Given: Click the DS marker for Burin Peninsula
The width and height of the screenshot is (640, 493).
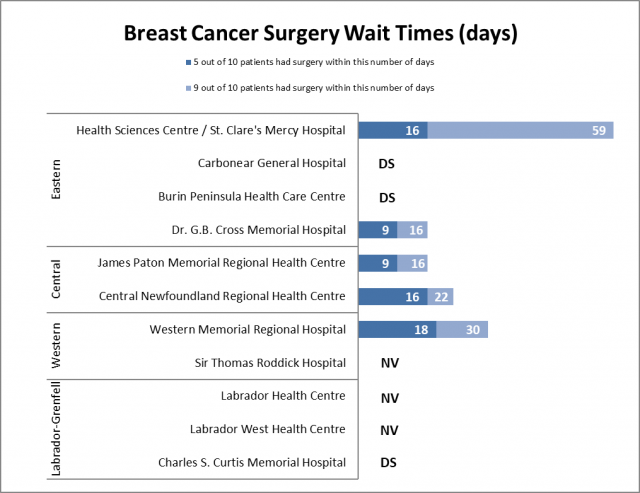Looking at the screenshot, I should pos(387,197).
